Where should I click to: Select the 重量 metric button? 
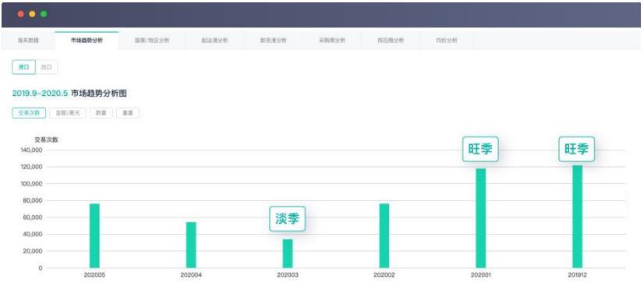tap(128, 113)
